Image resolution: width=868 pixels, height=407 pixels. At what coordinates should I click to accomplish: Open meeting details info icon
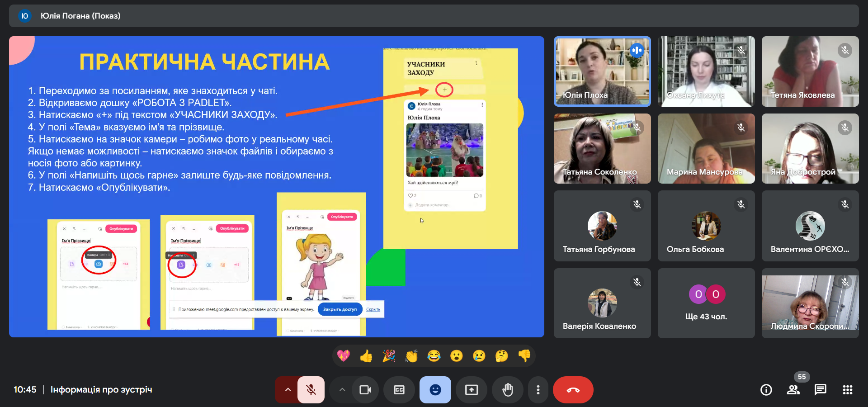(x=766, y=390)
